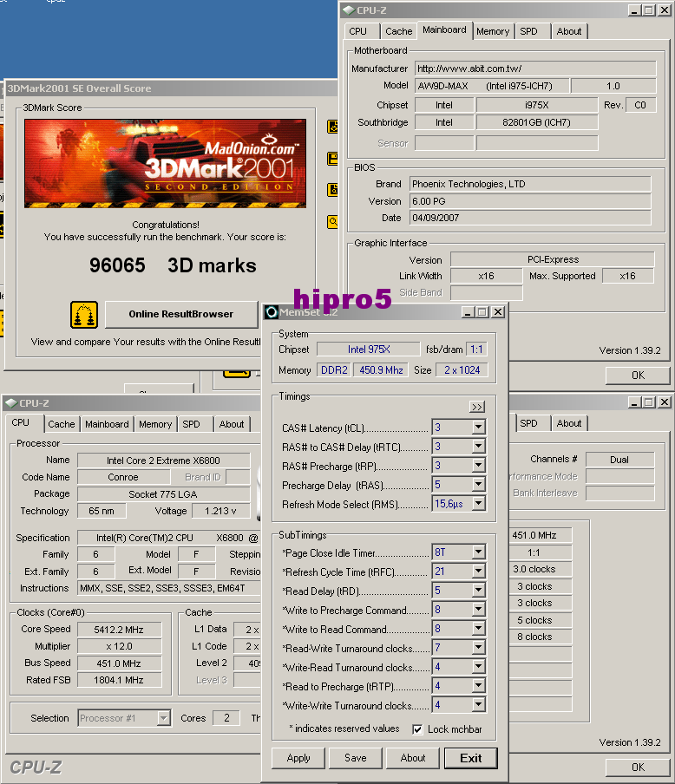Viewport: 675px width, 784px height.
Task: Click the Rated FSB value 1804.1 MHz
Action: 119,680
